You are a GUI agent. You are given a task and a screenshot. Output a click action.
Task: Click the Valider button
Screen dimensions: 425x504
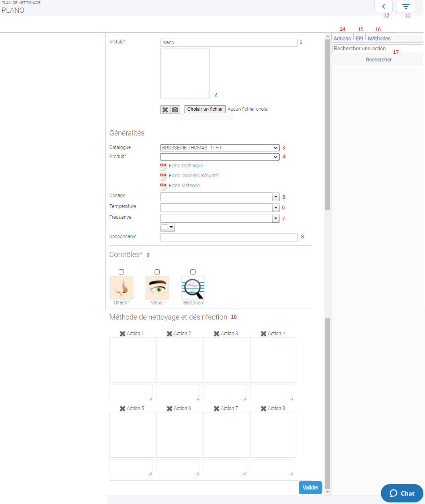[x=310, y=488]
